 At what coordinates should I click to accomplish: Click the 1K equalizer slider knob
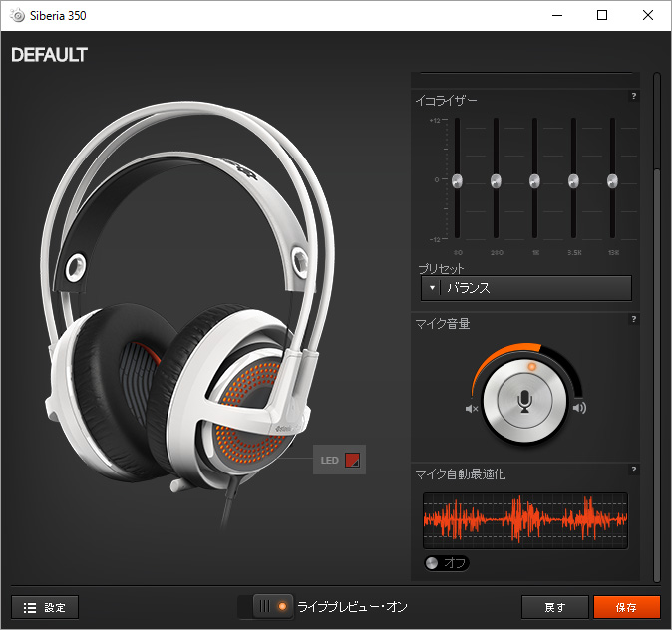pos(534,180)
